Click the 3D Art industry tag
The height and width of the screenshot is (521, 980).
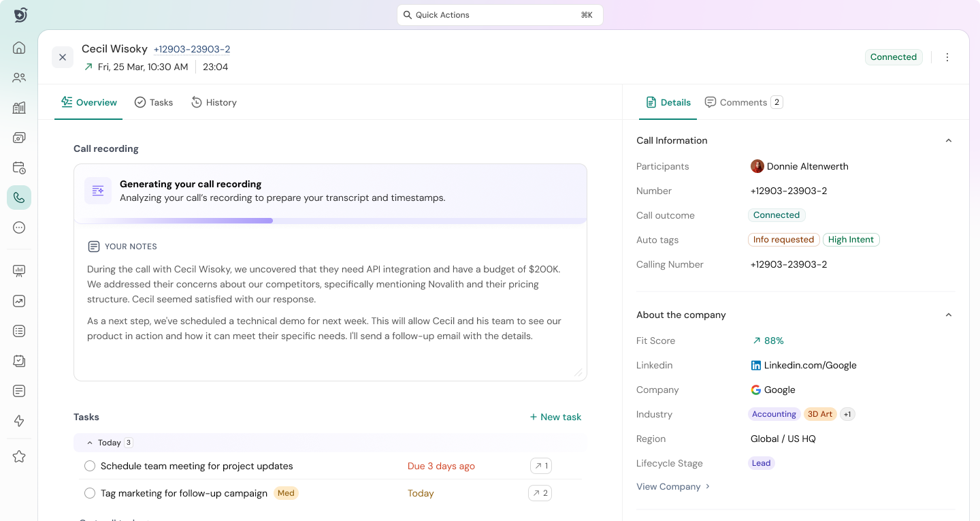click(x=820, y=414)
